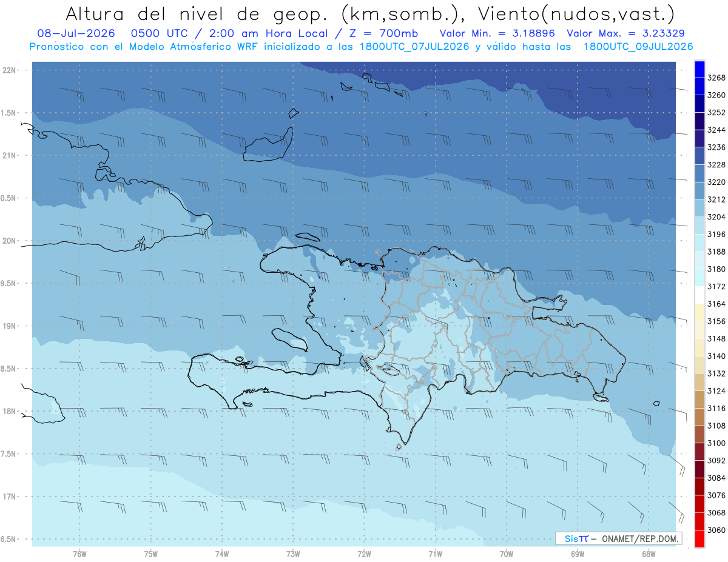This screenshot has height=562, width=728.
Task: Click the legend value 3164
Action: pyautogui.click(x=716, y=304)
